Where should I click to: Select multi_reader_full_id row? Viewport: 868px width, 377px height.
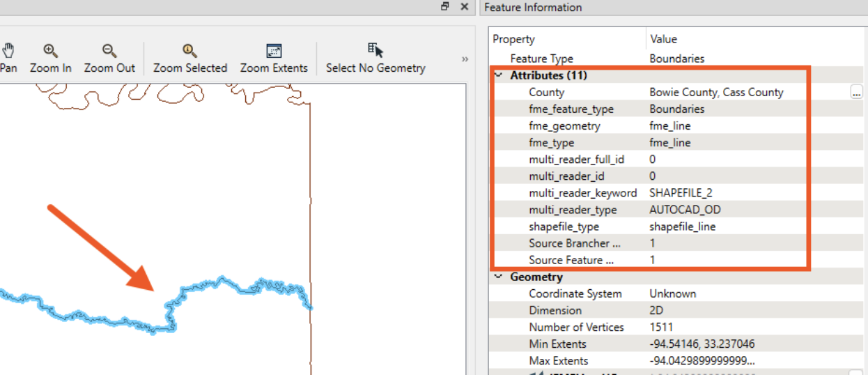(x=677, y=159)
